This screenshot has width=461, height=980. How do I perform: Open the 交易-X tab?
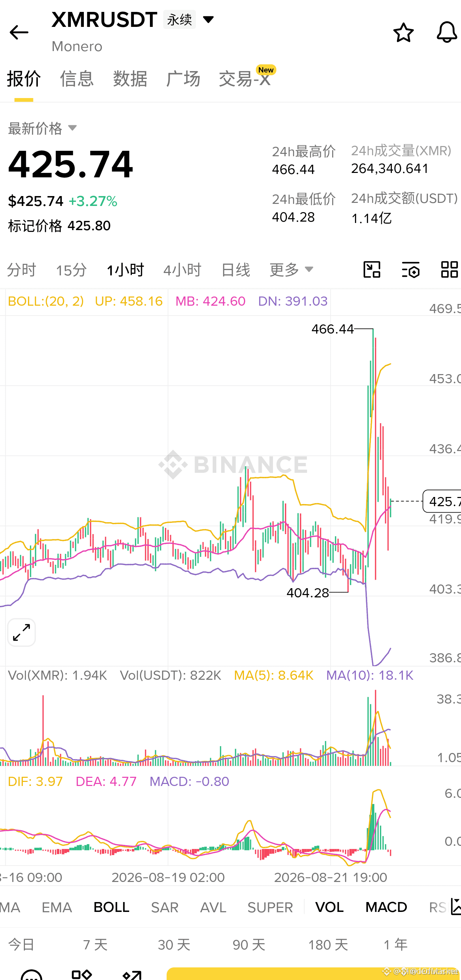click(x=245, y=79)
